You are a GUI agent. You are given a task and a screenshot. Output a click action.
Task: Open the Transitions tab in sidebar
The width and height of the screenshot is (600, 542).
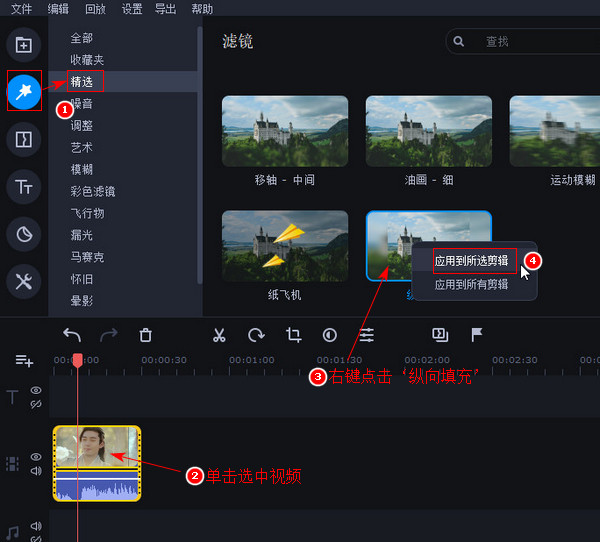tap(24, 139)
